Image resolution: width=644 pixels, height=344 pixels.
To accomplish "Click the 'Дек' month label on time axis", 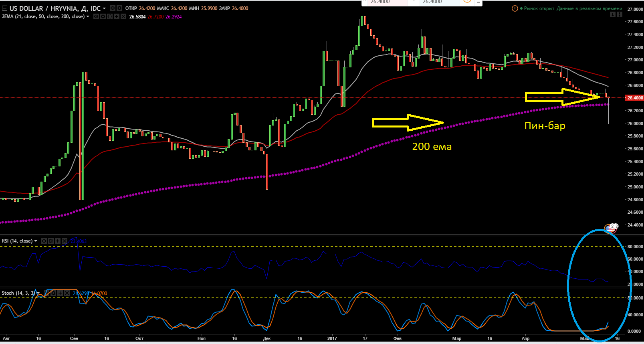I will tap(267, 338).
